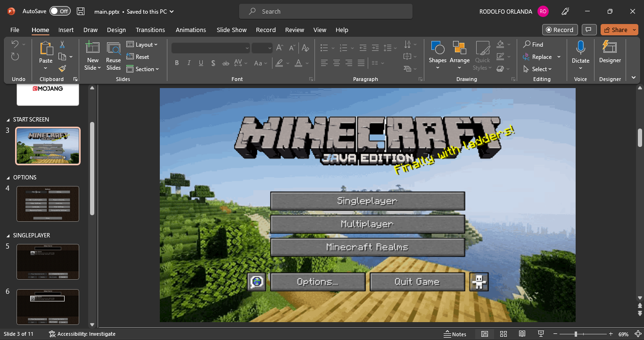Screen dimensions: 644x340
Task: Collapse the START SCREEN section
Action: click(8, 120)
